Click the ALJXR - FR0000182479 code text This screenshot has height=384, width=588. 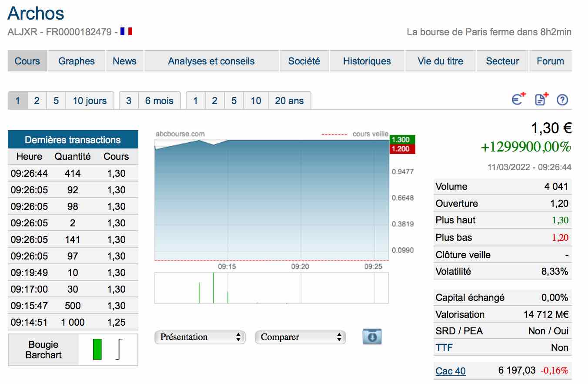[60, 32]
